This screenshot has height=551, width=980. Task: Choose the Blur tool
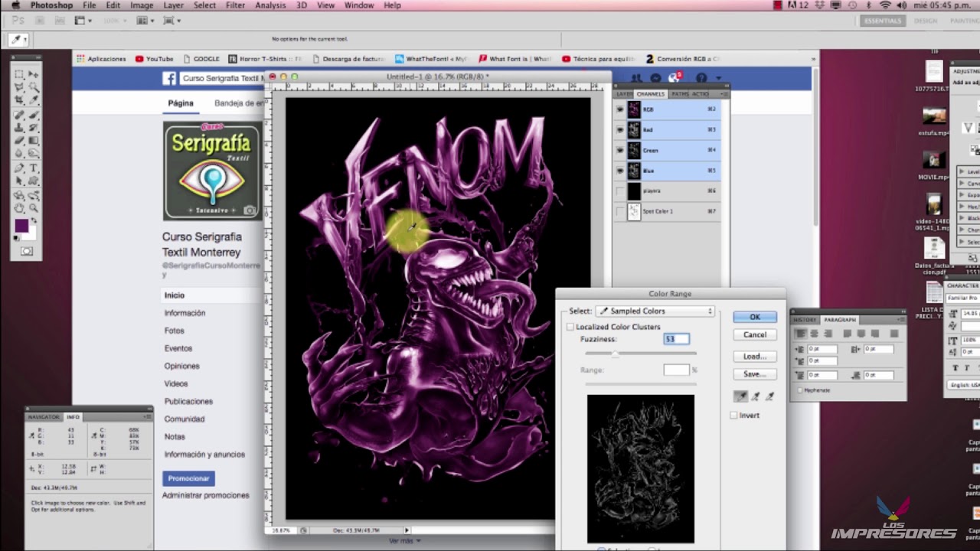click(19, 154)
